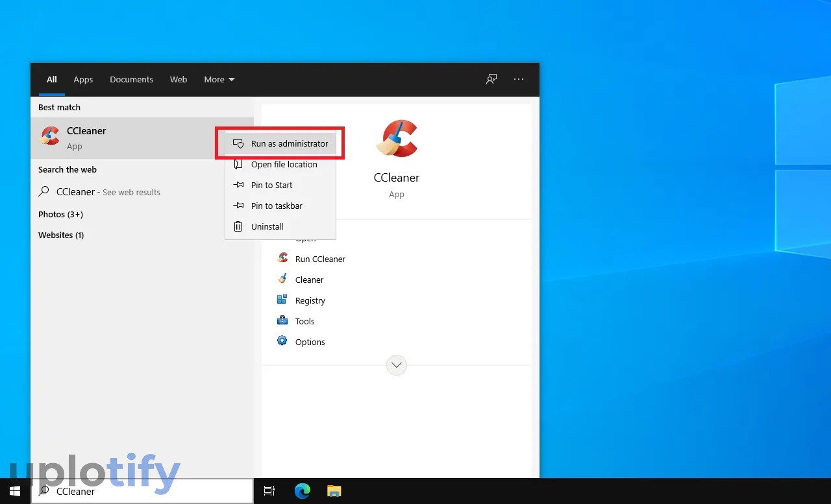Click the Windows Start button
The image size is (831, 504).
[x=14, y=491]
